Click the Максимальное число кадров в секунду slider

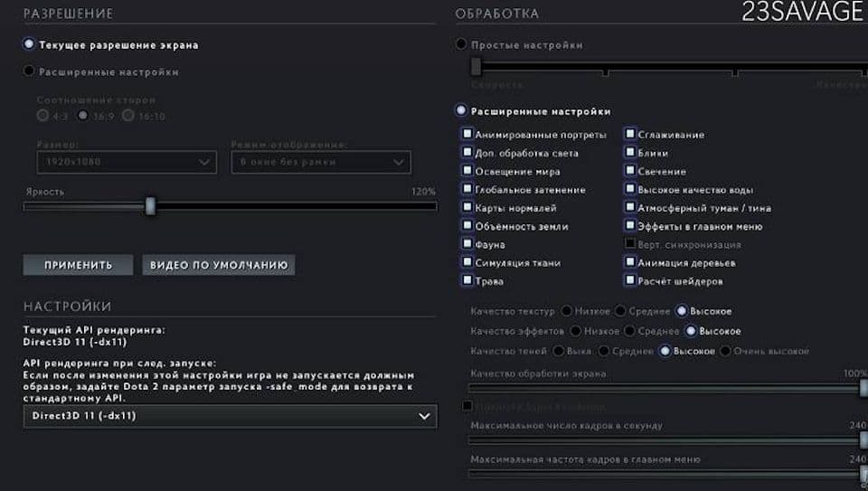pos(667,440)
